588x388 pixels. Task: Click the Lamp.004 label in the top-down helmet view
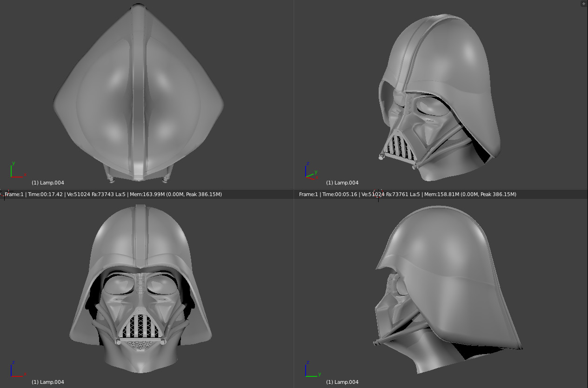click(48, 183)
